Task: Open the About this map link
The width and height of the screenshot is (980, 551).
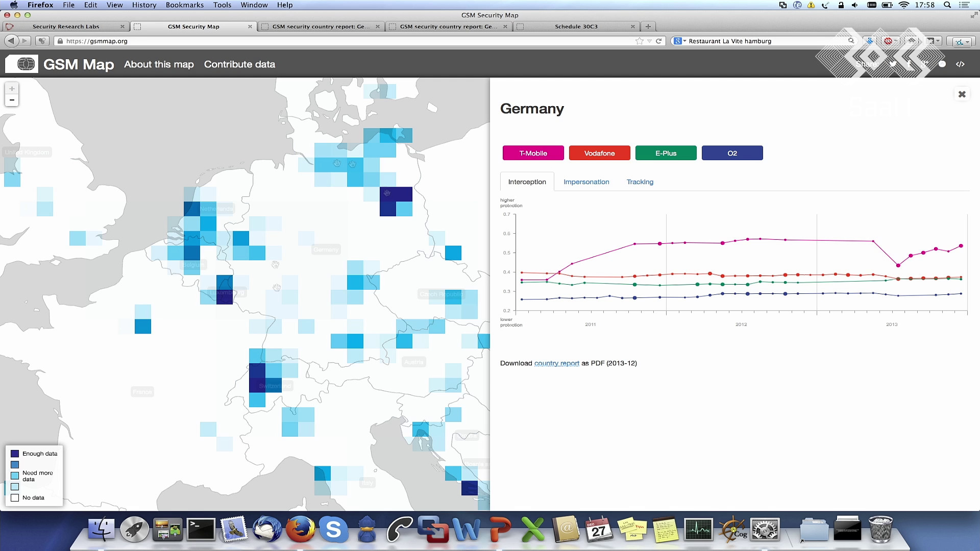Action: 159,64
